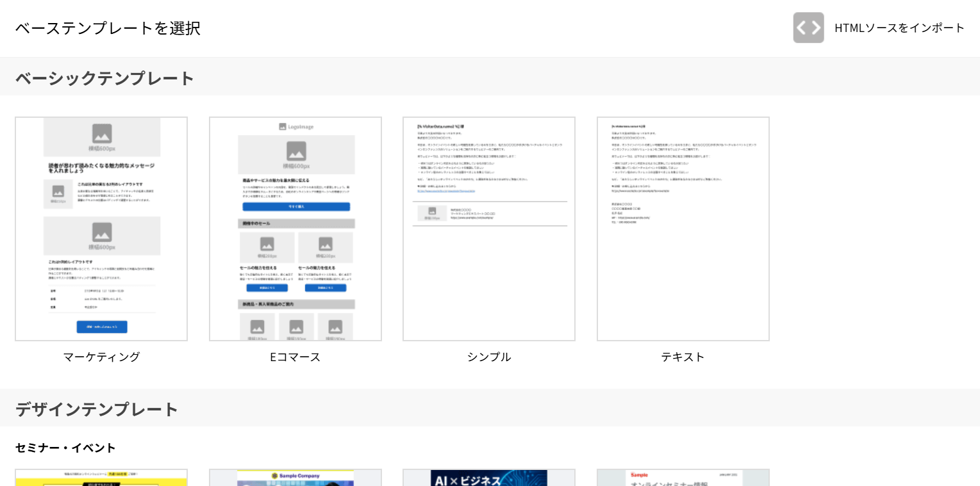
Task: Click the ベーステンプレートを選択 page title
Action: 108,28
